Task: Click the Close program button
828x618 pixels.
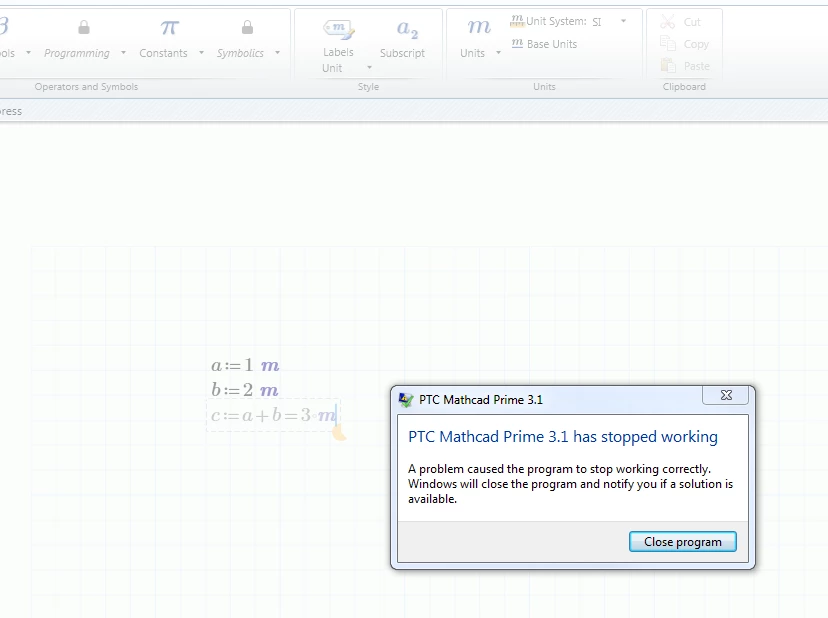Action: coord(683,542)
